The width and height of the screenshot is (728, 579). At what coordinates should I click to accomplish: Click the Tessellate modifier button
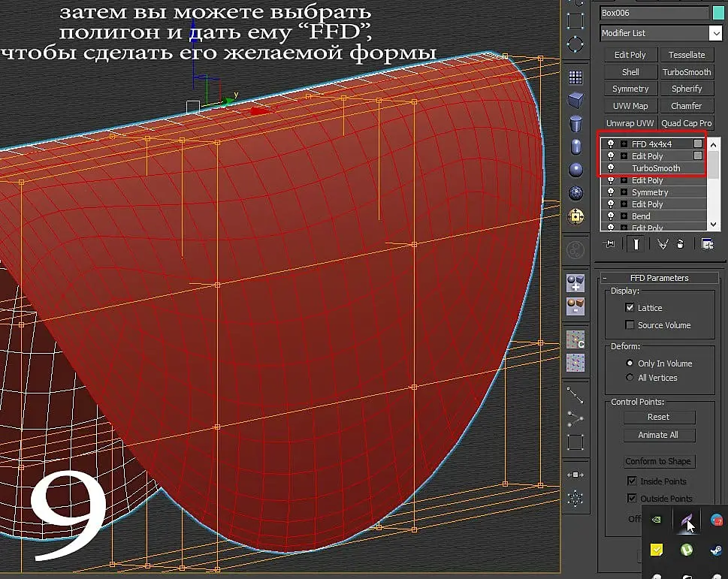pyautogui.click(x=687, y=55)
